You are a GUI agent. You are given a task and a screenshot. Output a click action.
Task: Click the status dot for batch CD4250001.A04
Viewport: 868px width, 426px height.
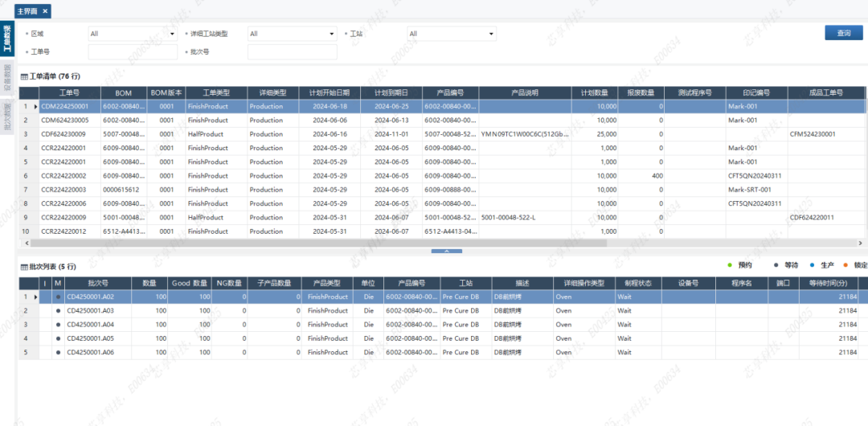click(58, 325)
